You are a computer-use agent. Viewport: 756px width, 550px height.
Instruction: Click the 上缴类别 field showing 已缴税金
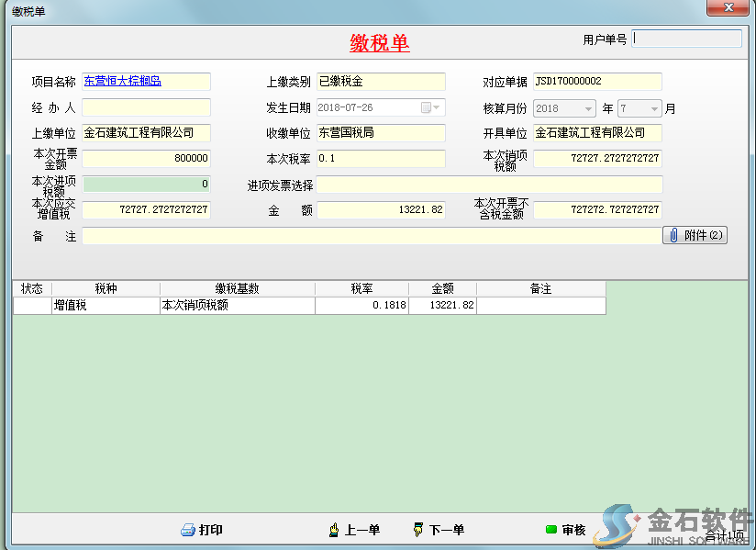point(381,82)
